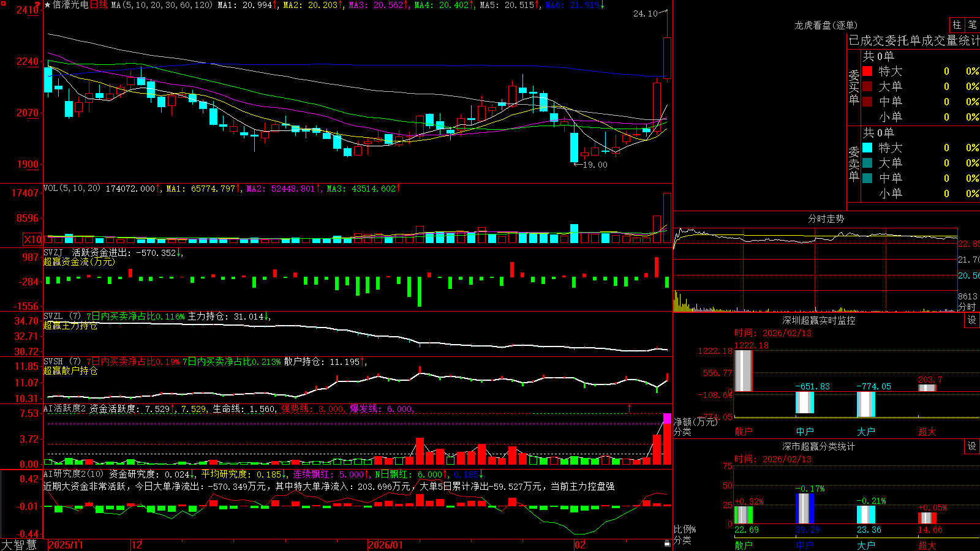980x551 pixels.
Task: Click the AI活跃度2 indicator name
Action: point(64,408)
